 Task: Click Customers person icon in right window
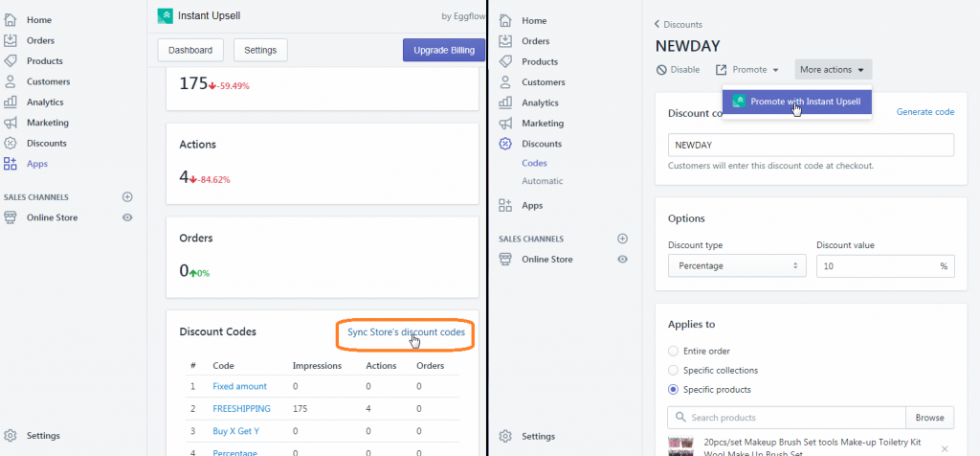505,82
